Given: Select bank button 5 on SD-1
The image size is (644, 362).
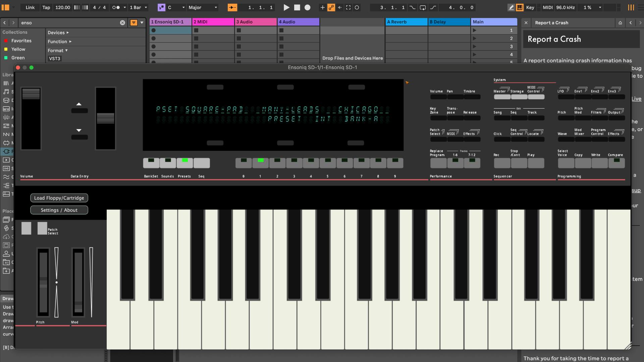Looking at the screenshot, I should click(328, 163).
